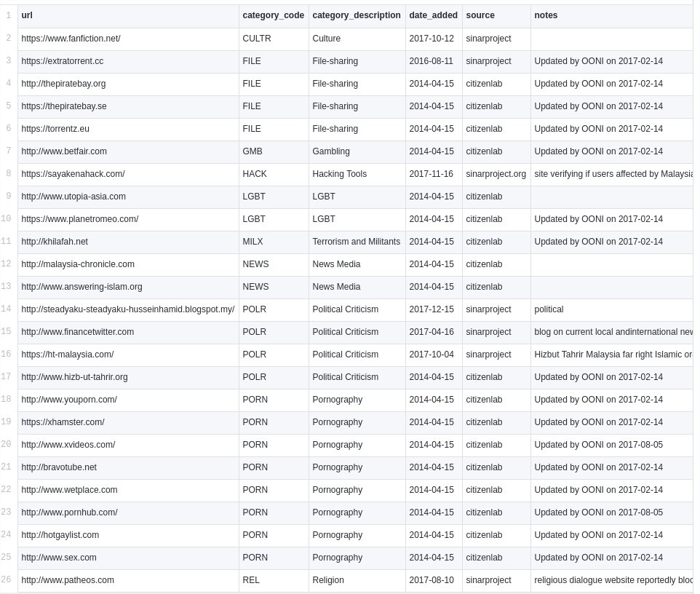Click line number 26
The width and height of the screenshot is (700, 594).
[x=7, y=579]
